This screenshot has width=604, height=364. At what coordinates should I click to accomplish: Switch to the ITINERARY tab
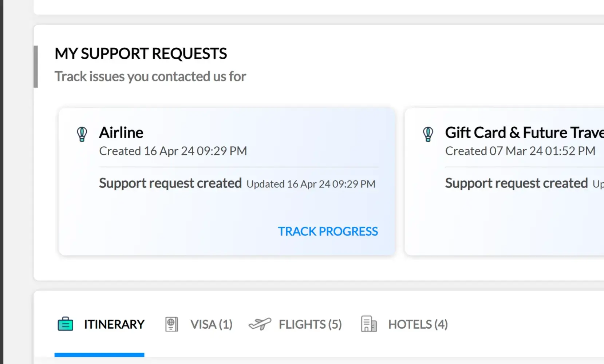pyautogui.click(x=114, y=324)
